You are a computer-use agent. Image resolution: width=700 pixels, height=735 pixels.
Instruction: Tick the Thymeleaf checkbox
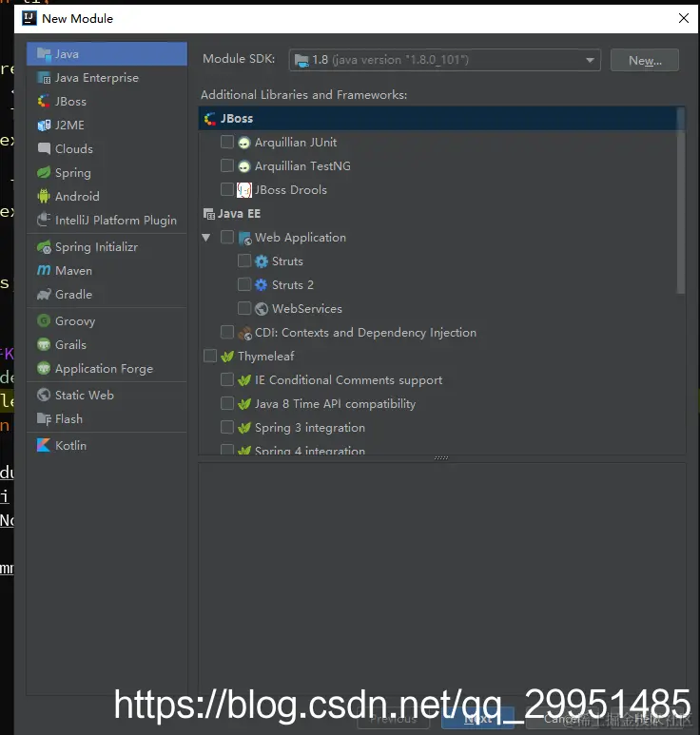click(210, 356)
